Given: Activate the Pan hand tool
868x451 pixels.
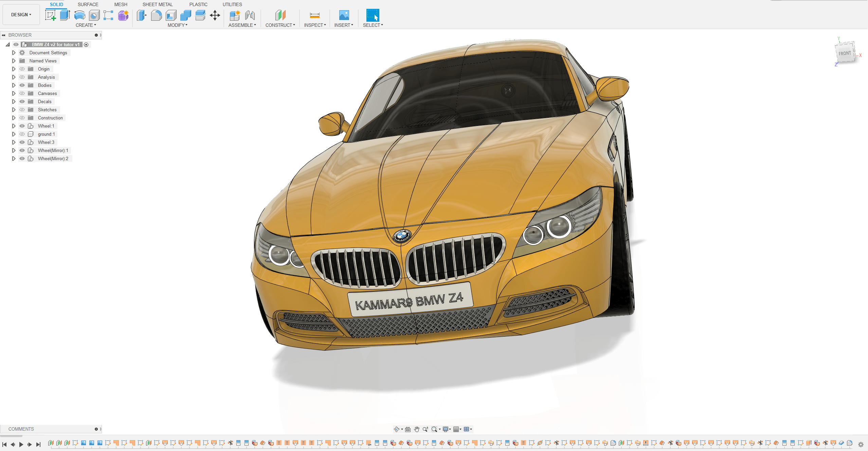Looking at the screenshot, I should 417,429.
